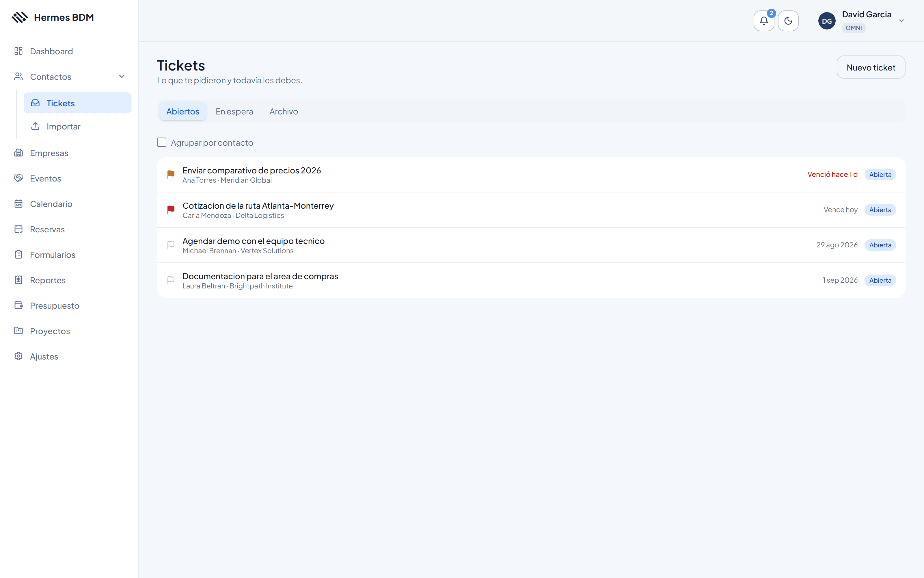Go to Tickets label in sidebar
The image size is (924, 578).
[x=61, y=103]
